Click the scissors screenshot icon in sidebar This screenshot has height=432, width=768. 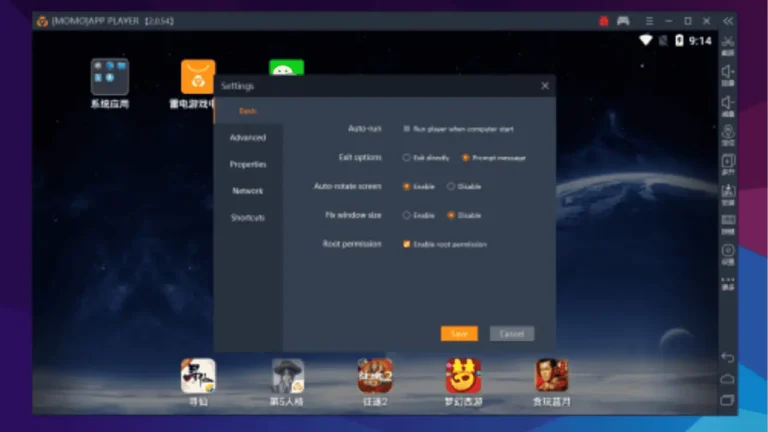pyautogui.click(x=728, y=43)
